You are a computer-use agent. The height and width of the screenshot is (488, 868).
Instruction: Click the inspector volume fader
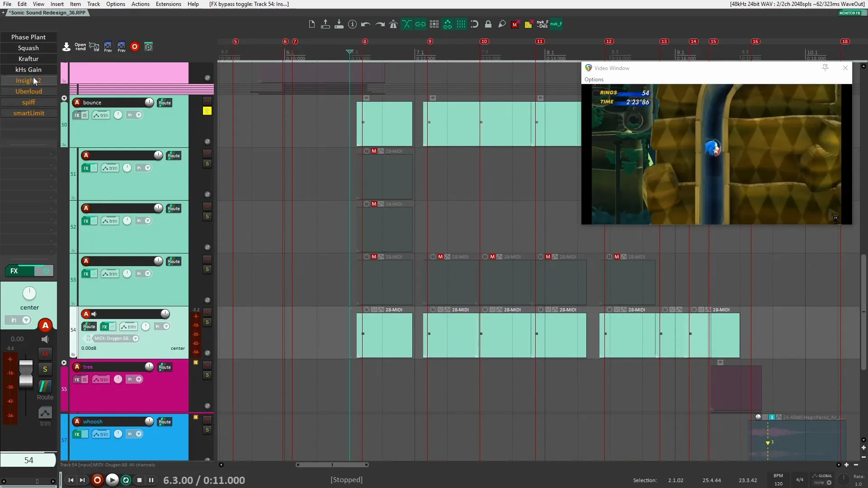tap(26, 374)
